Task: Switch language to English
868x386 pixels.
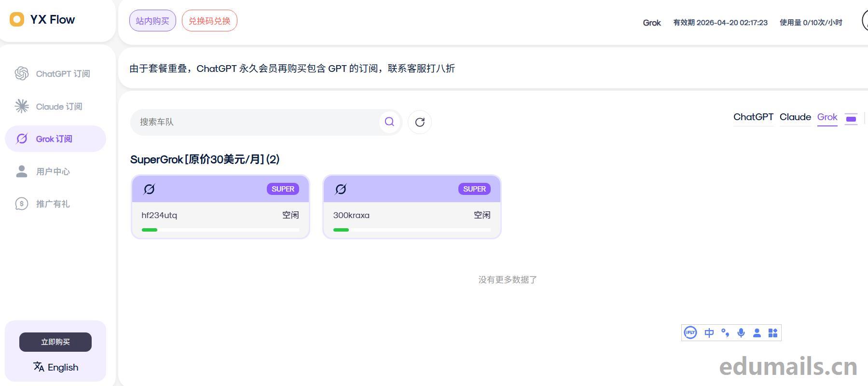Action: click(55, 367)
